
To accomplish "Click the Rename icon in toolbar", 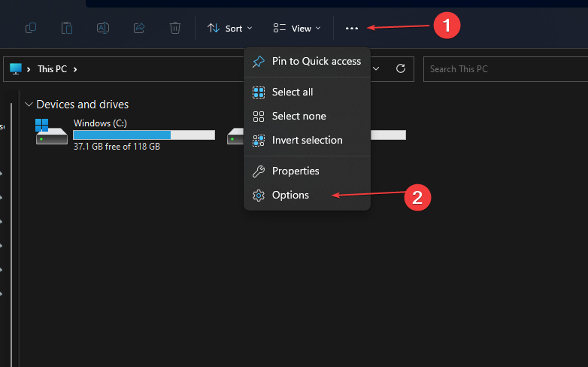I will [103, 28].
